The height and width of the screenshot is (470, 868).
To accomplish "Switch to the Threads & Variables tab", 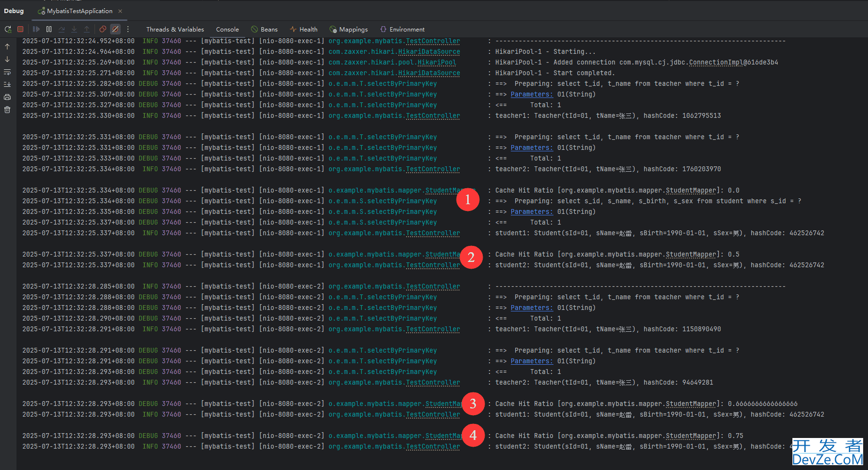I will point(175,29).
